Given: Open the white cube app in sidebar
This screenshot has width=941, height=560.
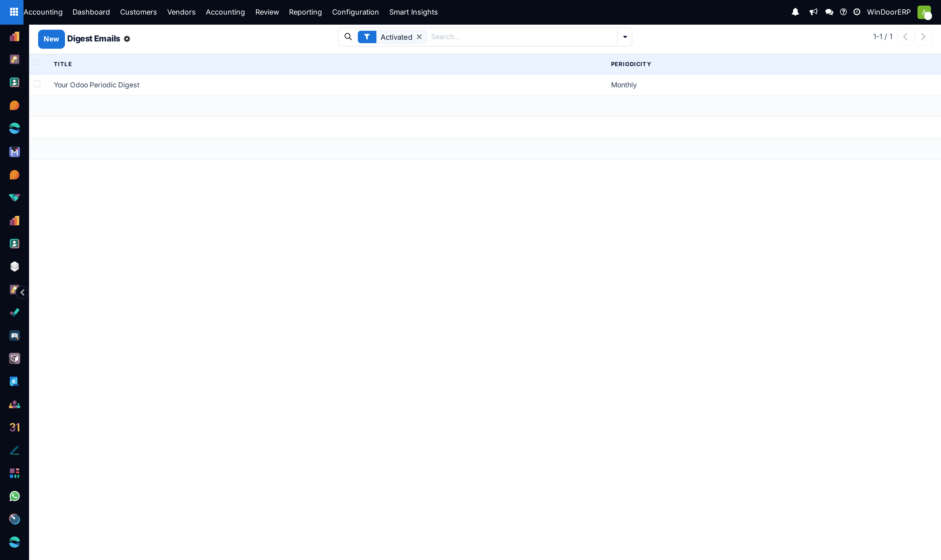Looking at the screenshot, I should click(x=14, y=267).
